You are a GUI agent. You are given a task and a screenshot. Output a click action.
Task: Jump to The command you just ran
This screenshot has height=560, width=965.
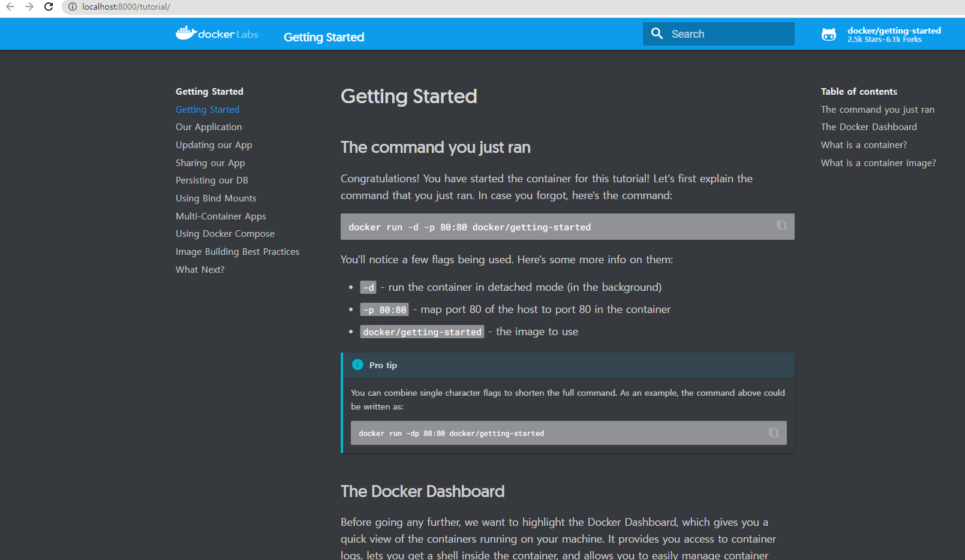click(877, 110)
